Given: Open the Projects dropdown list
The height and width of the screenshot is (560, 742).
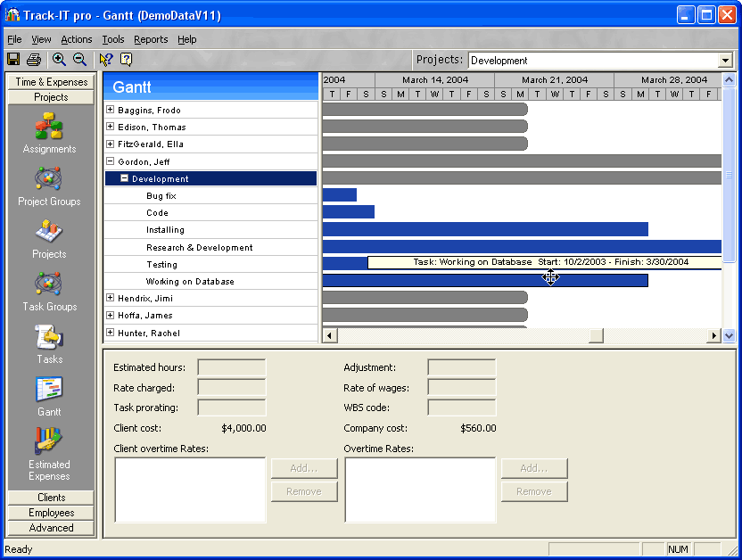Looking at the screenshot, I should click(x=725, y=61).
